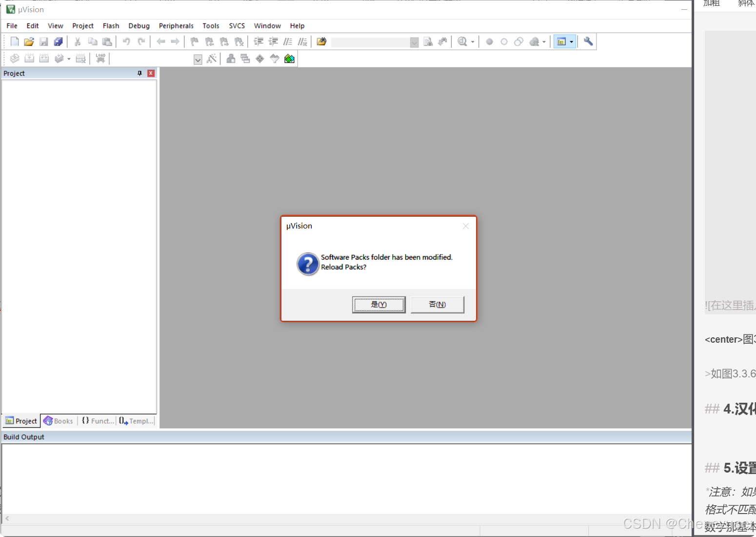Click the Redo arrow icon
Screen dimensions: 756x537
click(x=141, y=41)
